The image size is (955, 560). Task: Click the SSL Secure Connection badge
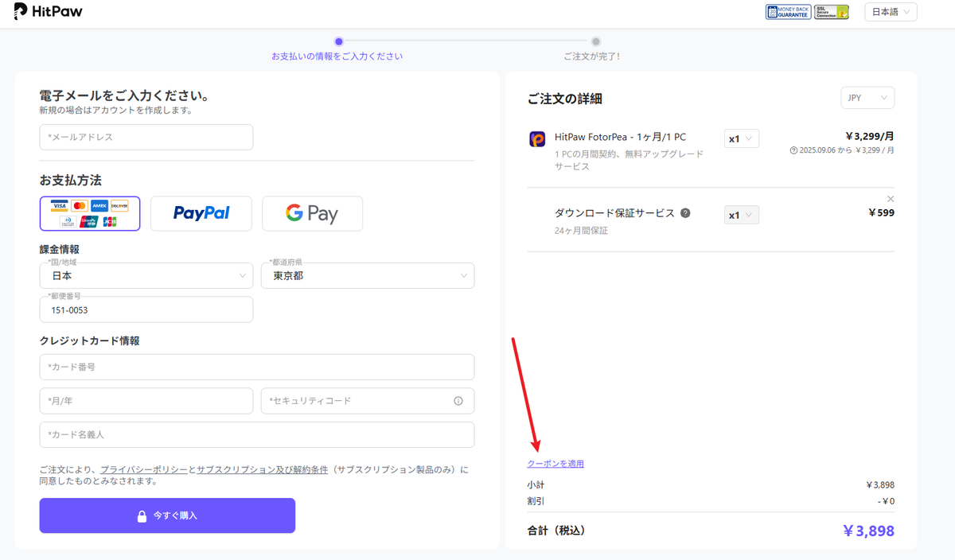click(x=832, y=12)
